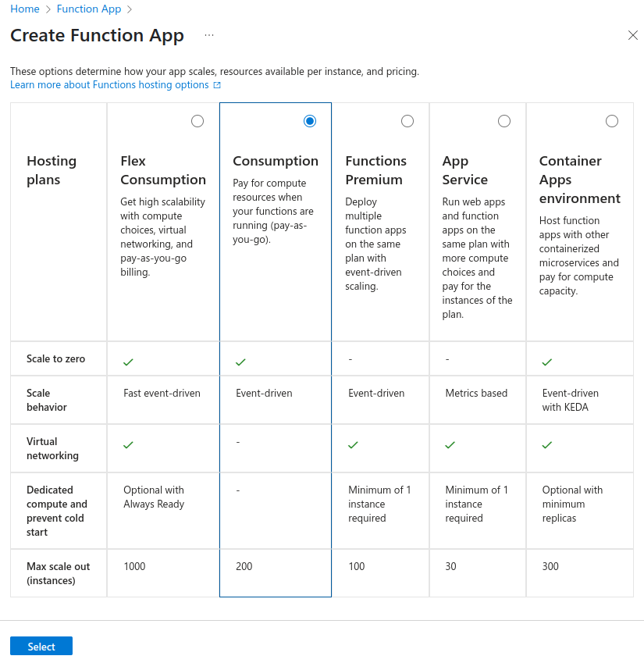Click the Metrics based cell under App Service
The width and height of the screenshot is (644, 663).
[475, 393]
